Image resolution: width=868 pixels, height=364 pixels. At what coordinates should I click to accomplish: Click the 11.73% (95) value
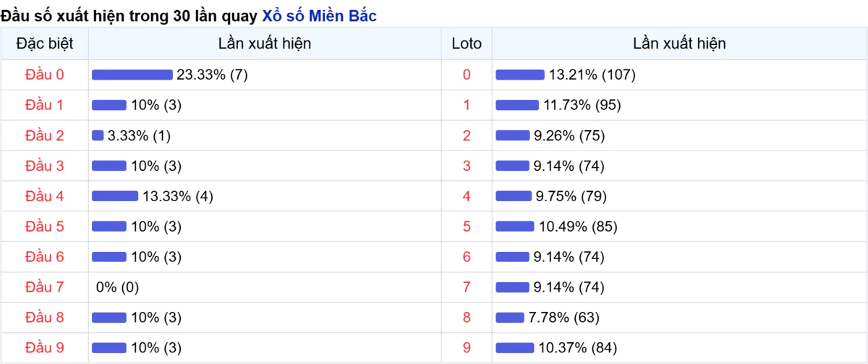point(582,105)
